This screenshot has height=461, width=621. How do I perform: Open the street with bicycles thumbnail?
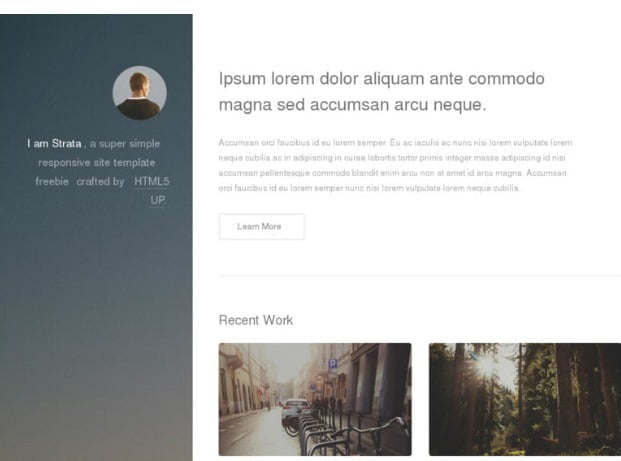click(x=315, y=399)
